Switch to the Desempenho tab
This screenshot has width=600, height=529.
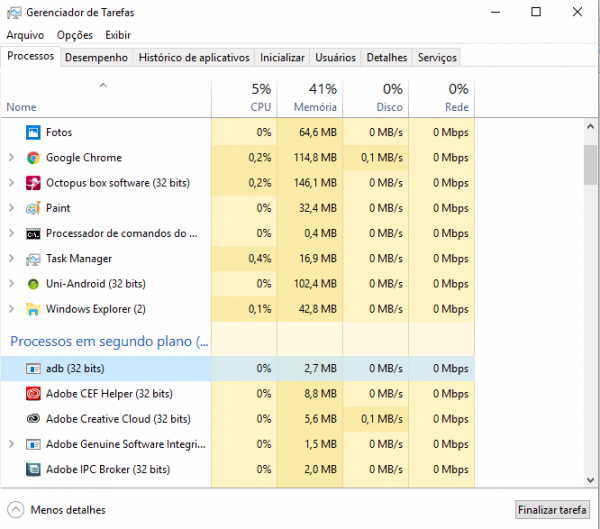96,58
